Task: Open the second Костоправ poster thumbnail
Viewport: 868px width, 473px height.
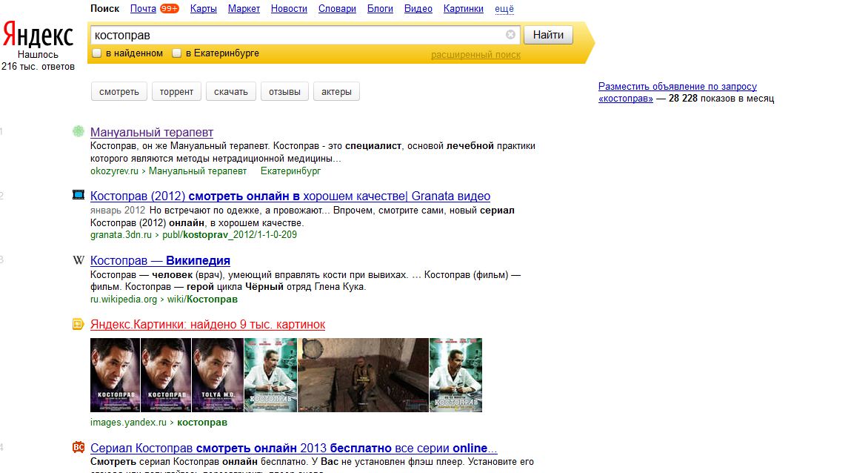Action: point(166,375)
